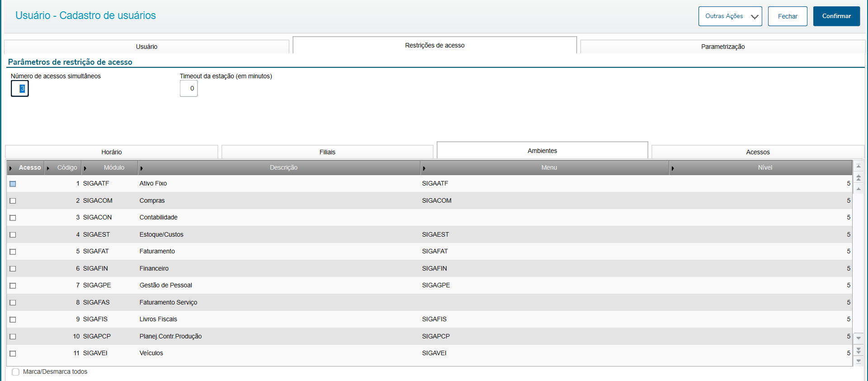
Task: Click the Fechar button
Action: [x=788, y=16]
